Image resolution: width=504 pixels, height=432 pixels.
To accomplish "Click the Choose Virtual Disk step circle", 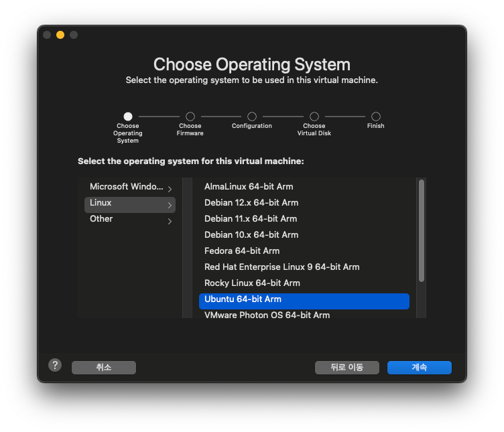I will click(314, 117).
